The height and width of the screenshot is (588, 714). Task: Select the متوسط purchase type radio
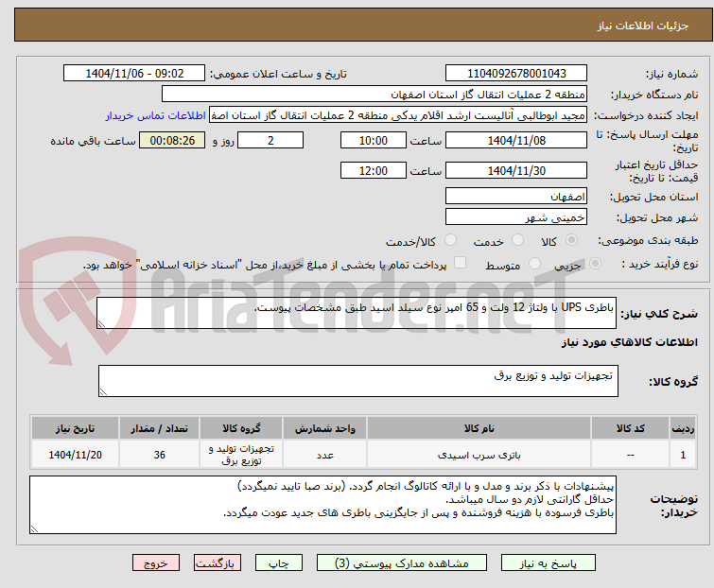coord(534,264)
